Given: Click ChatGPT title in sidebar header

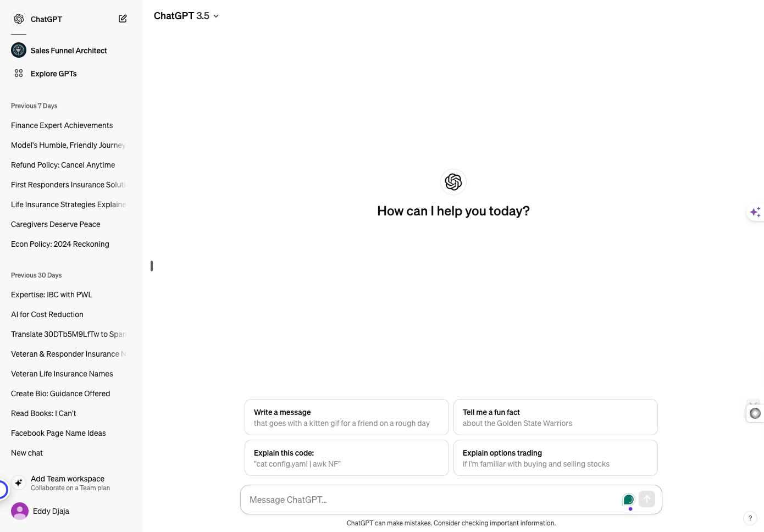Looking at the screenshot, I should click(46, 19).
